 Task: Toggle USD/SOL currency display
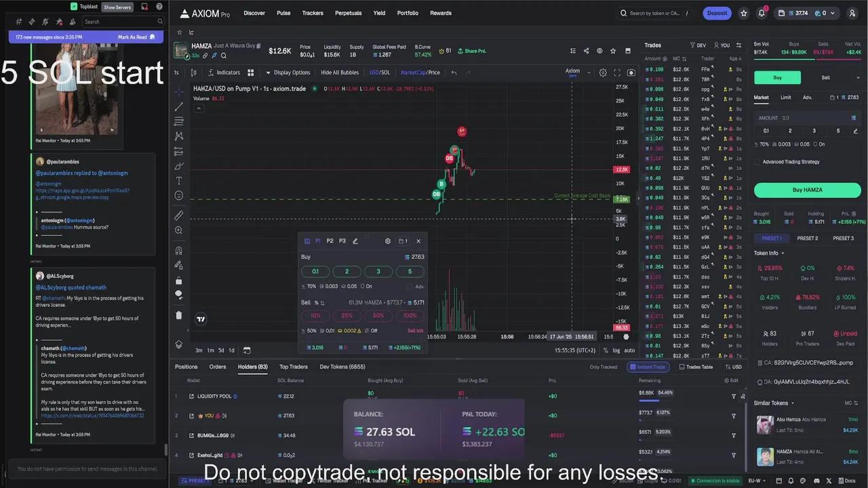[380, 73]
